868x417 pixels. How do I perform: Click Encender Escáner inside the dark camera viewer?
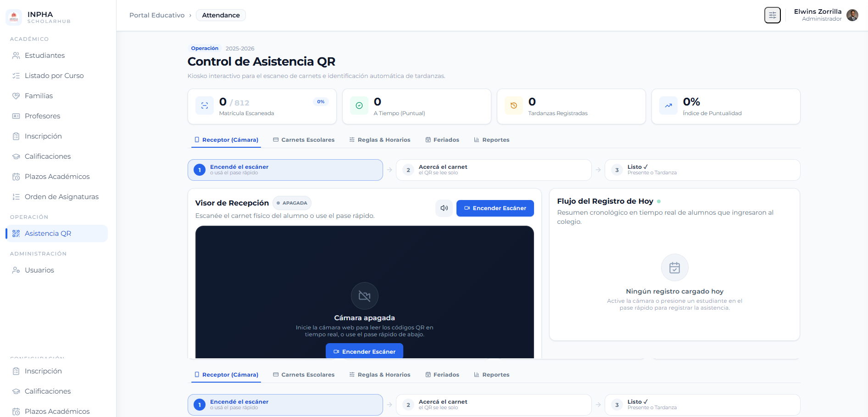364,351
